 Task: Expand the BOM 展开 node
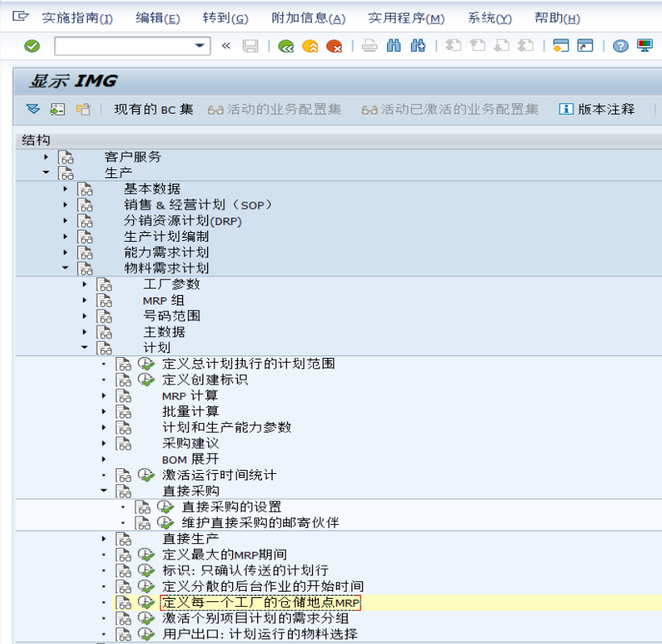coord(104,459)
